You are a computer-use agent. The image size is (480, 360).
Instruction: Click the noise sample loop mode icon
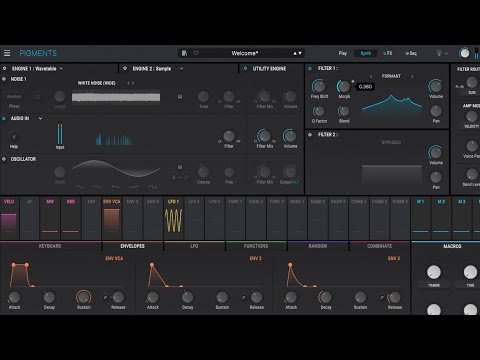pyautogui.click(x=37, y=97)
